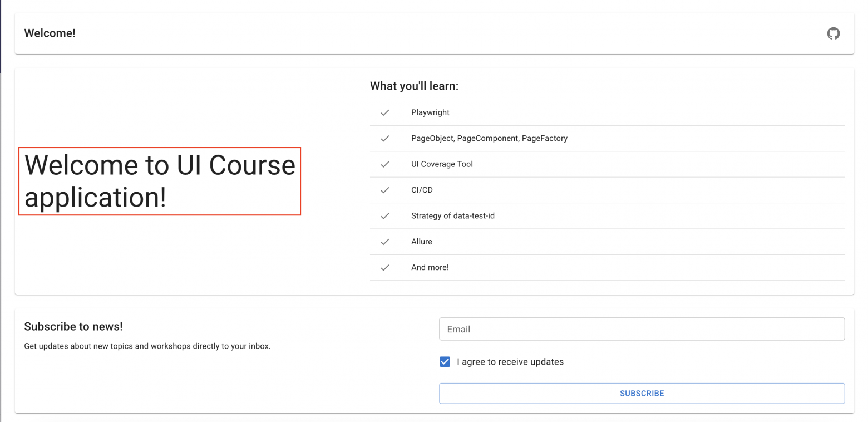868x422 pixels.
Task: Click the checkmark beside And more!
Action: pos(384,268)
